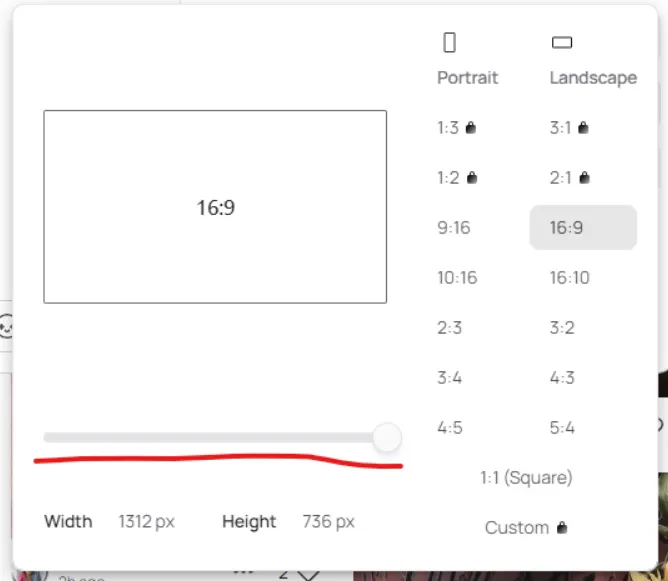Select the locked 1:3 portrait ratio
This screenshot has height=581, width=668.
456,128
